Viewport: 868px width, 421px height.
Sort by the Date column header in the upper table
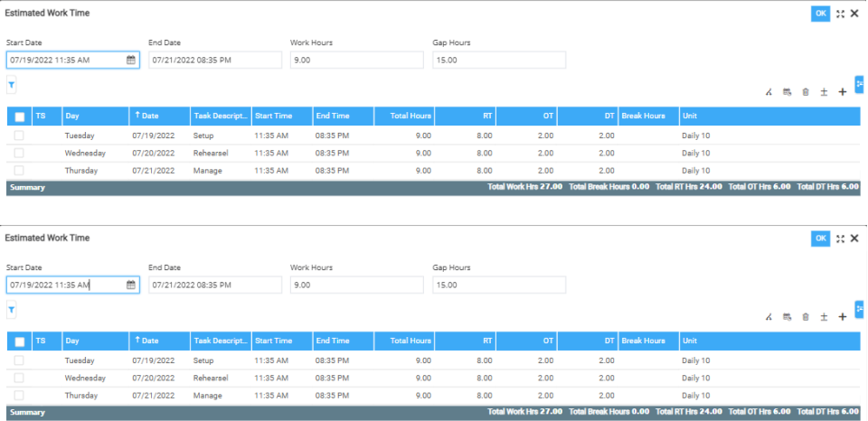pos(158,116)
